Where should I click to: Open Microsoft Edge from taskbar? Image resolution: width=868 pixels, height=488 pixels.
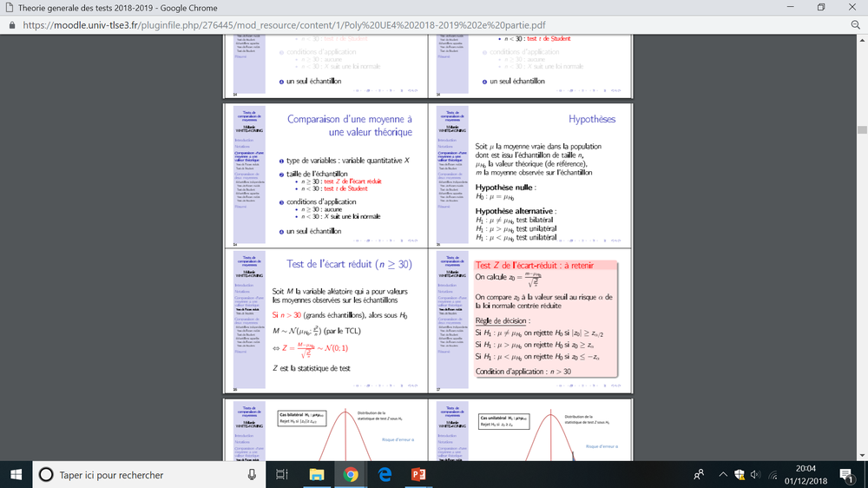(385, 475)
